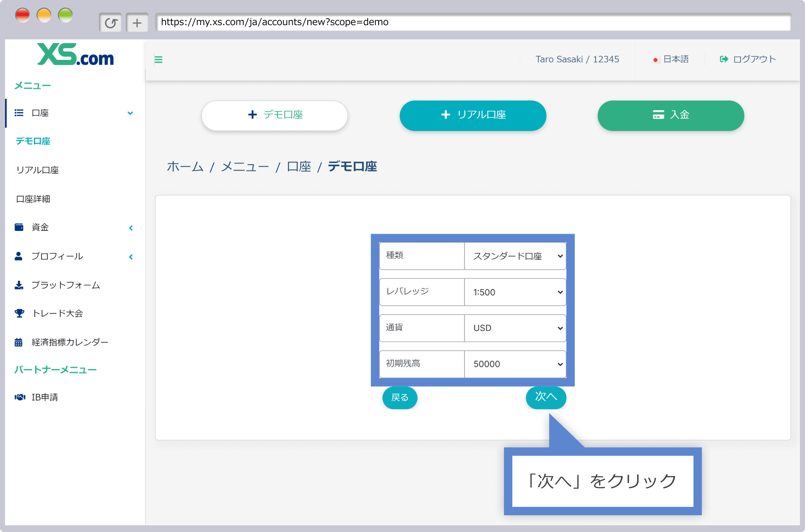Click the Japan flag language icon
805x532 pixels.
click(656, 60)
